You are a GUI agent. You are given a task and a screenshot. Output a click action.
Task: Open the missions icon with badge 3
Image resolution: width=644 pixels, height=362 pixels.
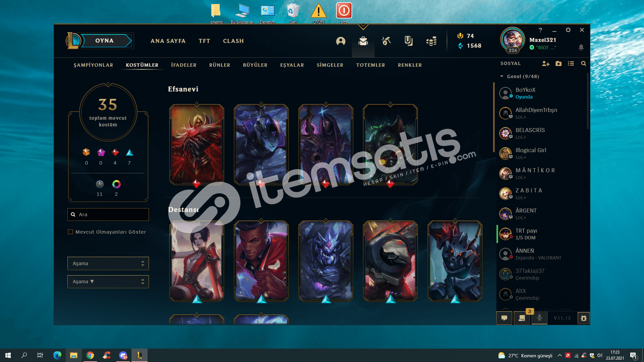point(522,318)
